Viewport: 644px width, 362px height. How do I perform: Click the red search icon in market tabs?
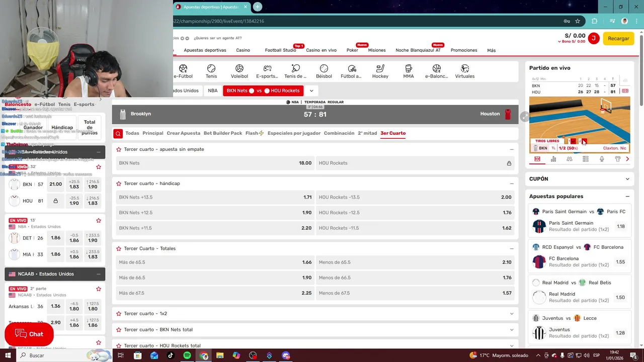pos(118,133)
